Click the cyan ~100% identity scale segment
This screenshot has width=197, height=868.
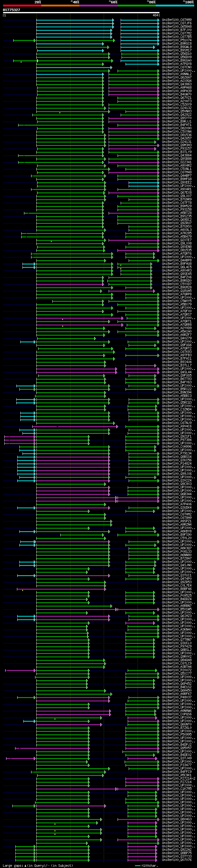tap(175, 6)
